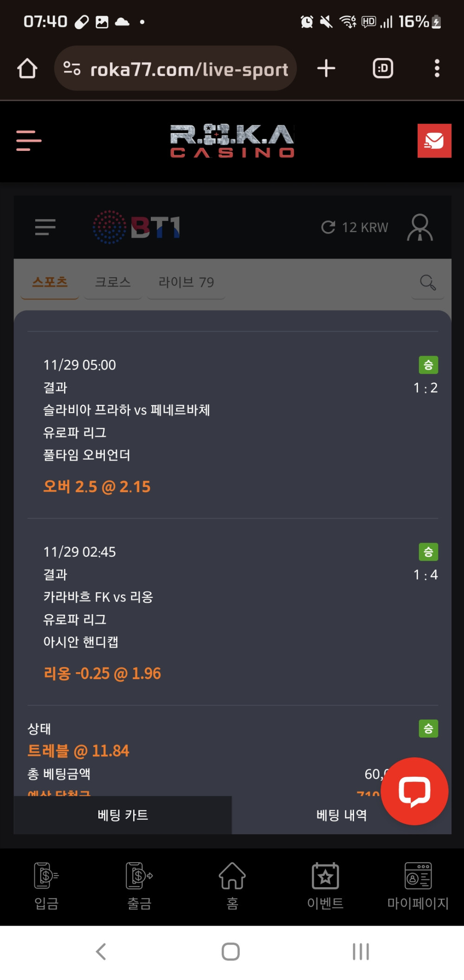Open the browser three-dot menu
The height and width of the screenshot is (980, 464).
(437, 68)
